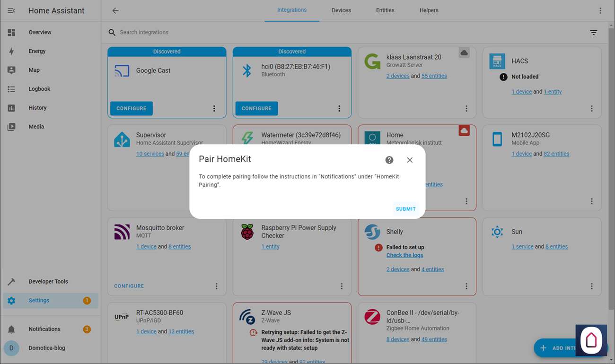This screenshot has height=364, width=615.
Task: Open Google Cast card options menu
Action: pyautogui.click(x=214, y=108)
